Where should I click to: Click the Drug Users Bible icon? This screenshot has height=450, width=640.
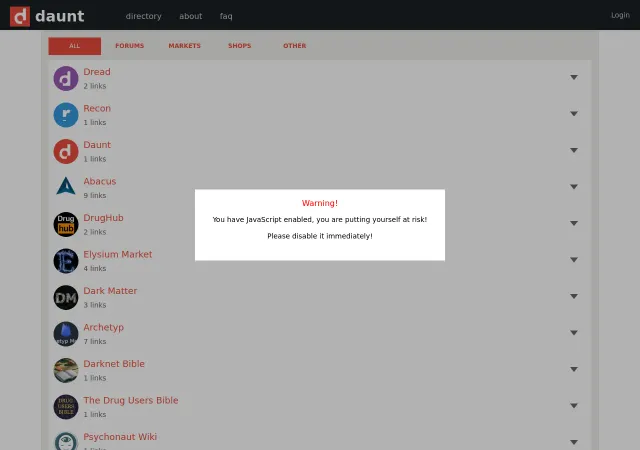tap(66, 407)
